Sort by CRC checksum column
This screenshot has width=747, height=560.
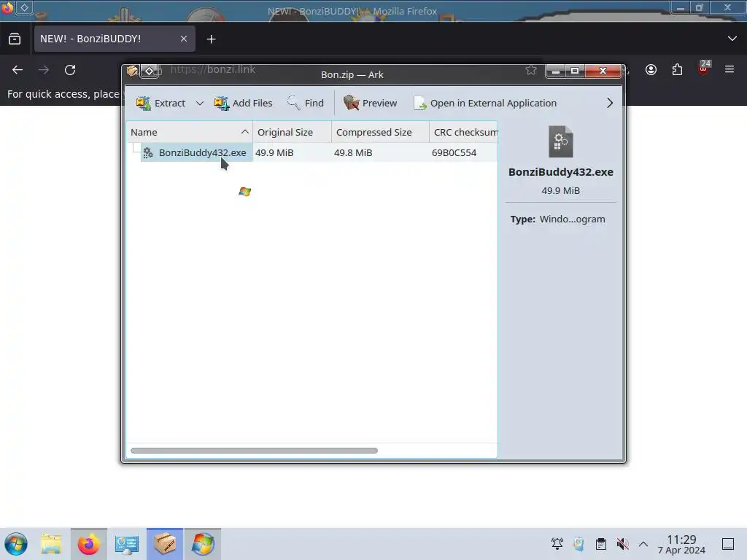pos(463,132)
